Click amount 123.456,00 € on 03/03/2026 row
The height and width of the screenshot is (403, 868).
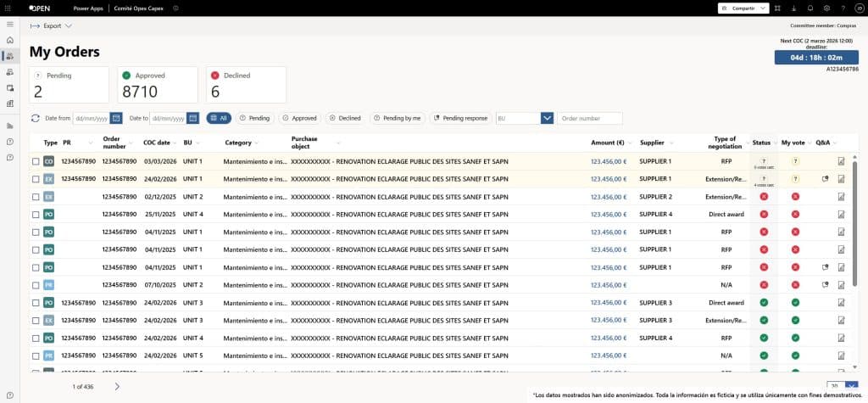tap(609, 161)
